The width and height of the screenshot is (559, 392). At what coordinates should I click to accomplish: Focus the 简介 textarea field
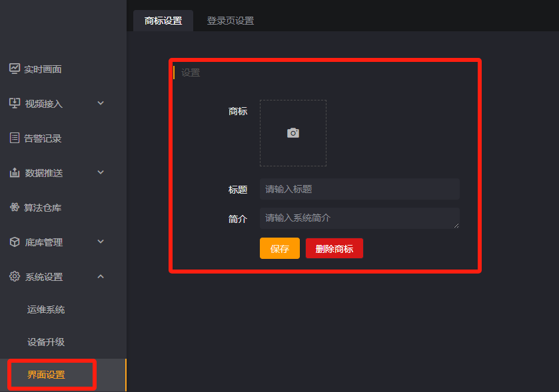[360, 218]
